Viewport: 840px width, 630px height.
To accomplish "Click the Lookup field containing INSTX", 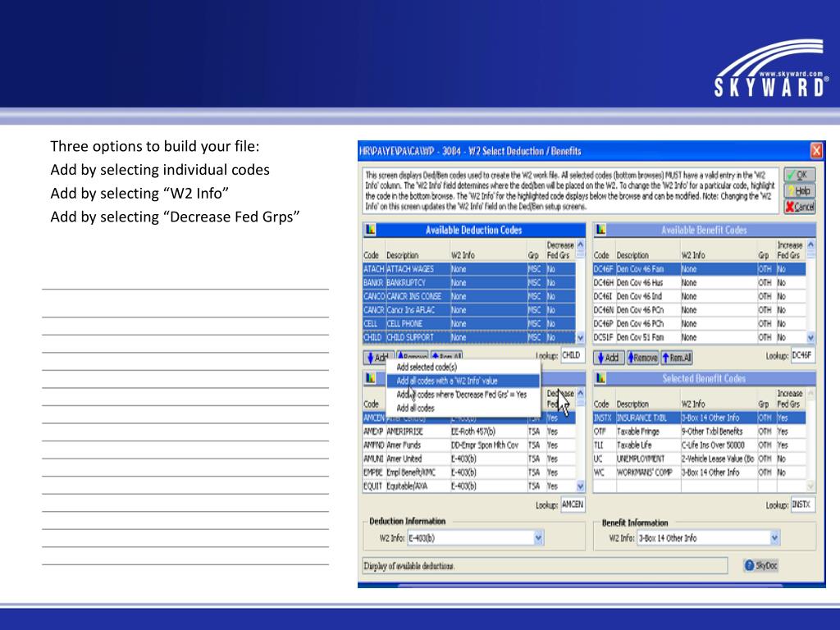I will click(x=802, y=504).
